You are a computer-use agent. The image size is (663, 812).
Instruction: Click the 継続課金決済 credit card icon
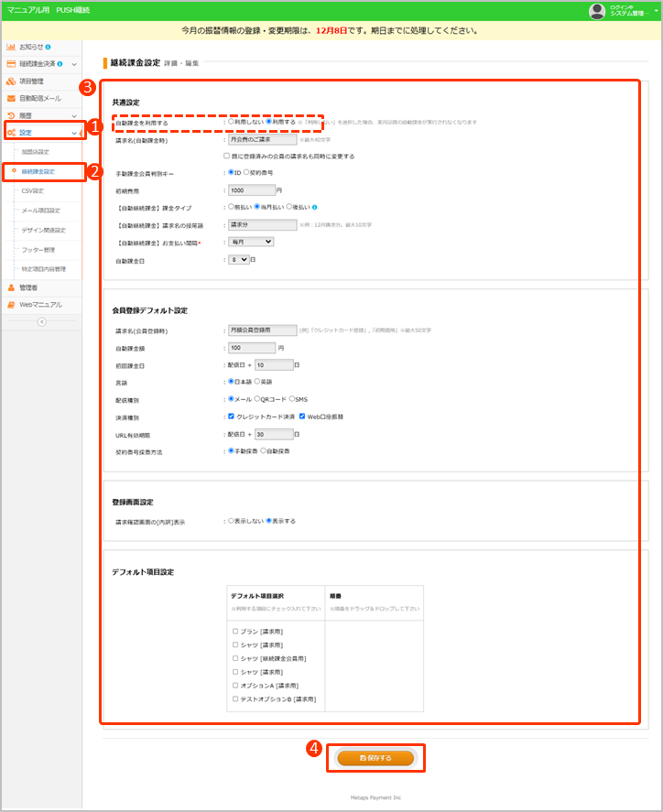(11, 64)
